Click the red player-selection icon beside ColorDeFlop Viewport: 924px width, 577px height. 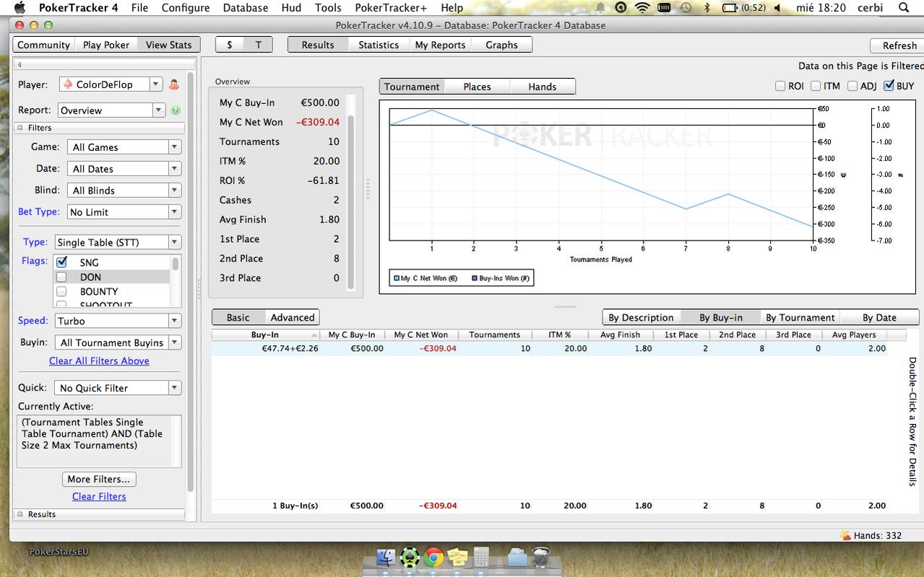click(x=174, y=84)
